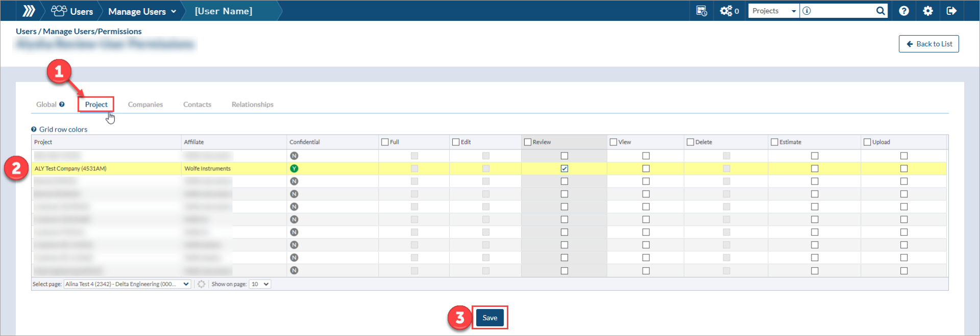Click the Project column header
Screen dimensions: 980x336
coord(106,142)
